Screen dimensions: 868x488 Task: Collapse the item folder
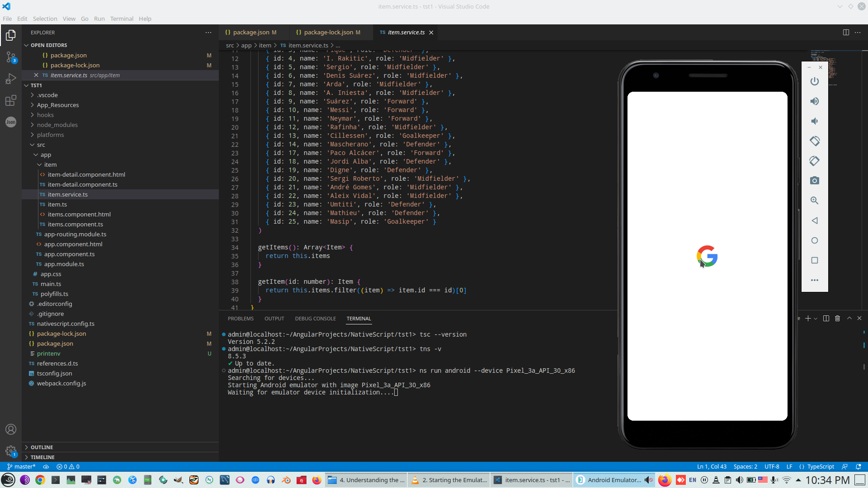(x=50, y=164)
